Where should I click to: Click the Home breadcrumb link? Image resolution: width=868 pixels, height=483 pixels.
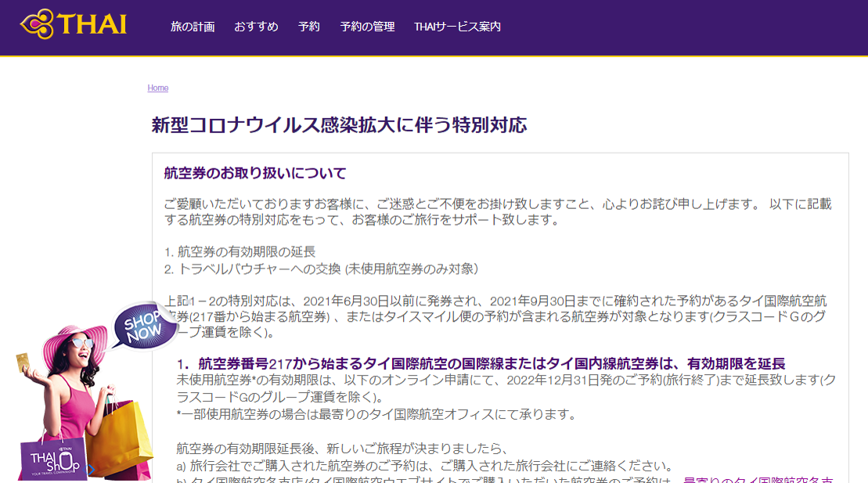tap(157, 88)
